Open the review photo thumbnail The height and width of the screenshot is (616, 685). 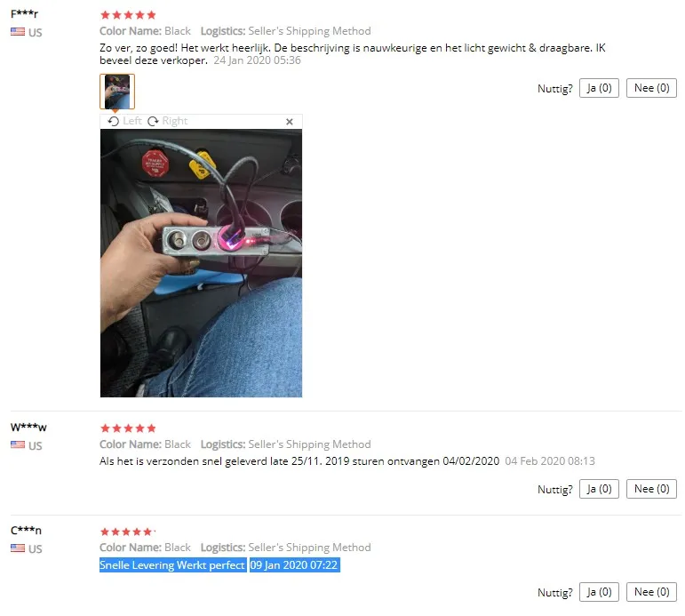117,92
